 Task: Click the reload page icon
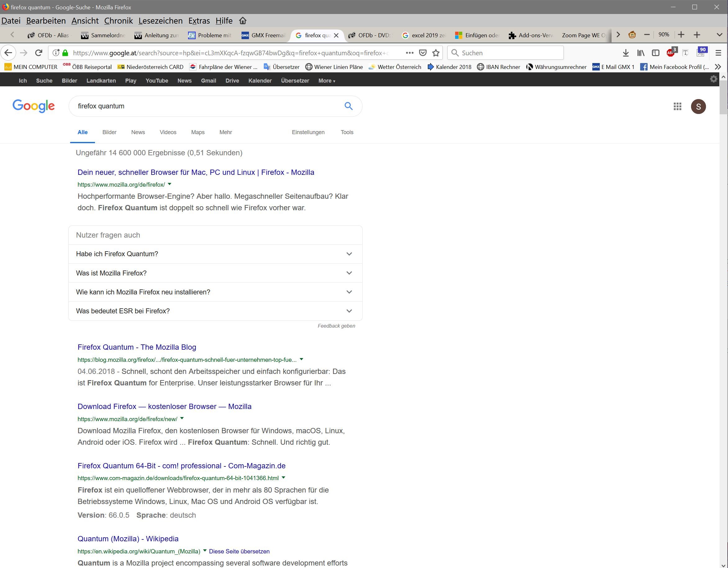(x=39, y=53)
